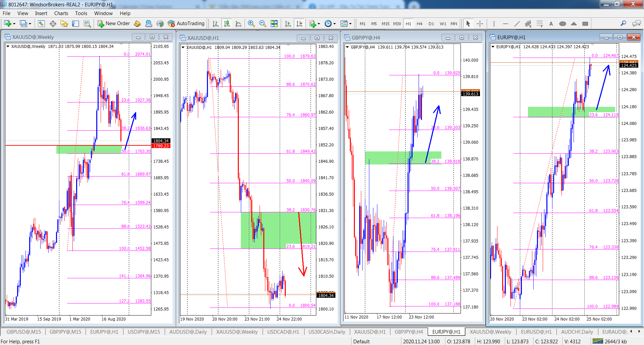Switch chart to candlesticks
The image size is (644, 345).
coord(227,23)
